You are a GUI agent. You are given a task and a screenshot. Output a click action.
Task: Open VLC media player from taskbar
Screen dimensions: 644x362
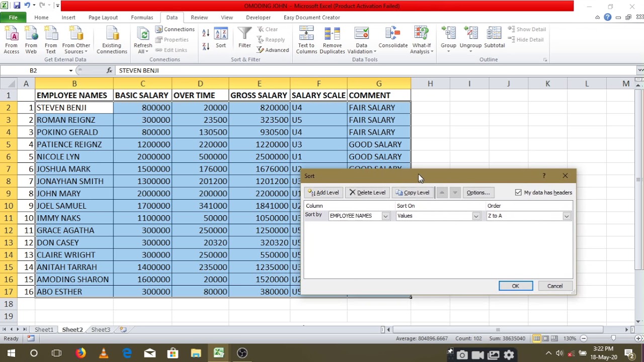(104, 353)
